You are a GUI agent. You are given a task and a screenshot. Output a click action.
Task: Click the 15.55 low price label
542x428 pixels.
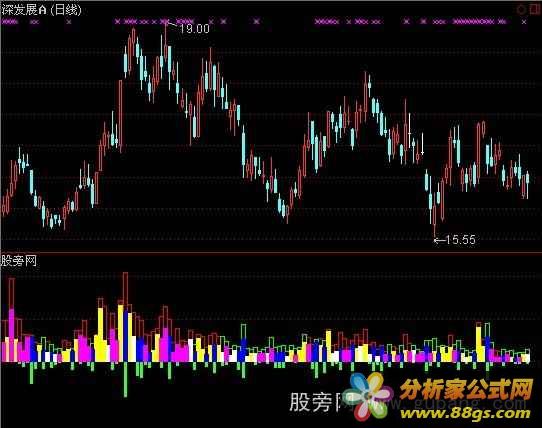[460, 240]
